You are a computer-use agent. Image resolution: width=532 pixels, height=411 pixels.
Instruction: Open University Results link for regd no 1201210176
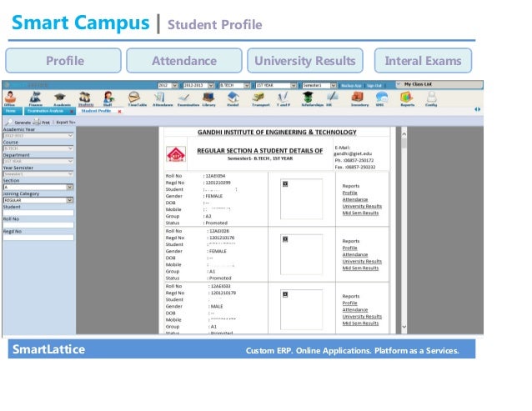(x=362, y=262)
